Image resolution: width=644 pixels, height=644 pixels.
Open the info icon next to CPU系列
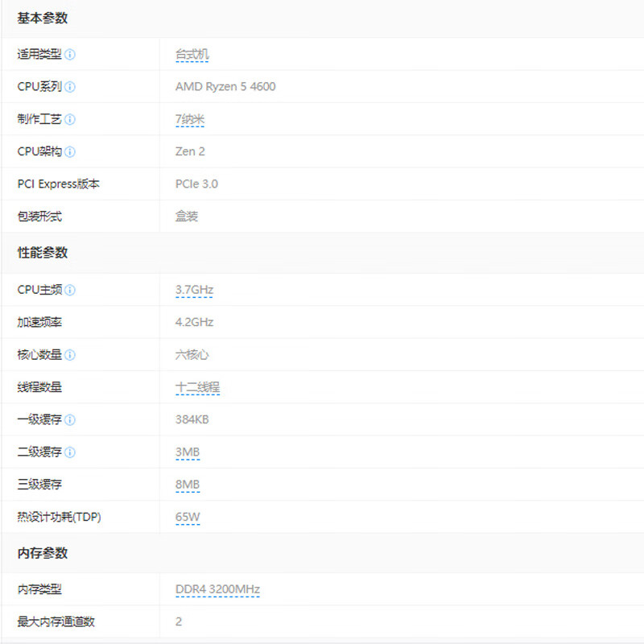(x=70, y=87)
